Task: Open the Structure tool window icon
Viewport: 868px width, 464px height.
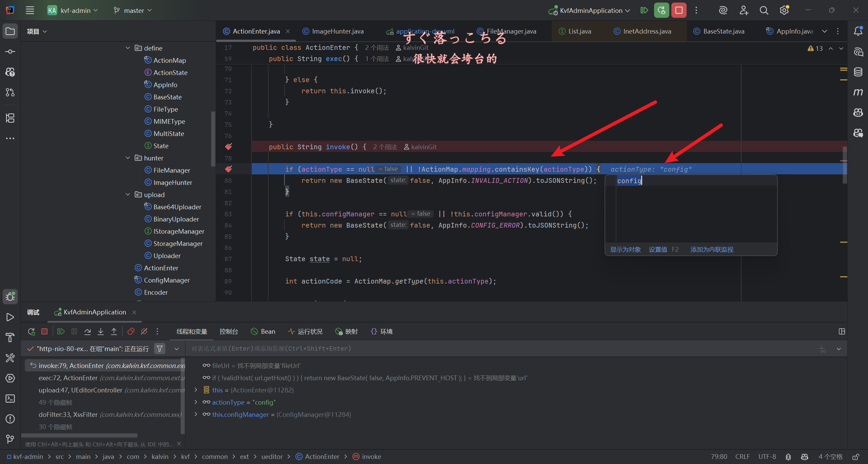Action: point(10,118)
